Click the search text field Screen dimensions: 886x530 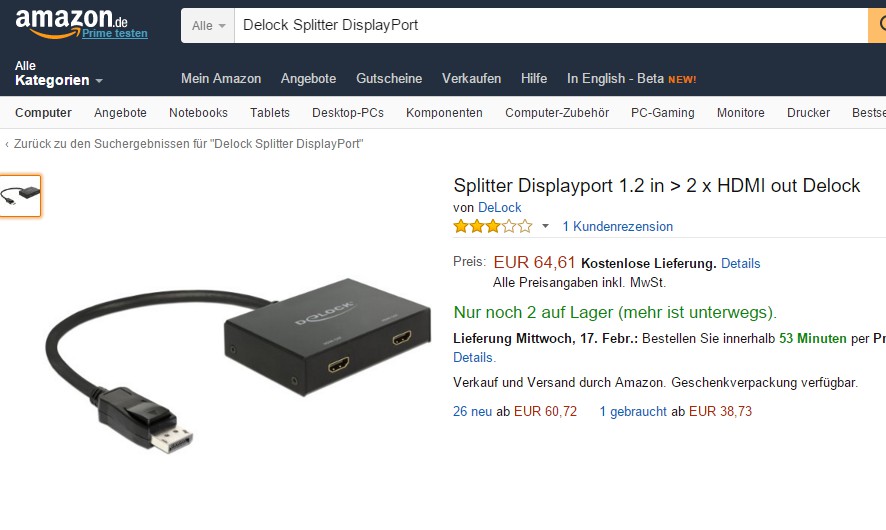(x=550, y=25)
